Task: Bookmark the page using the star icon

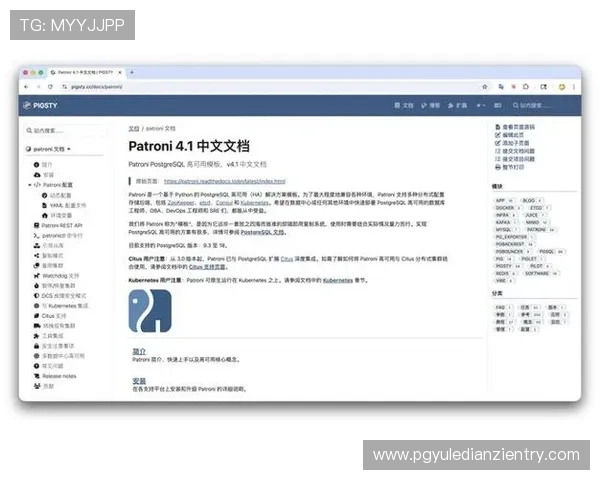Action: pos(484,87)
